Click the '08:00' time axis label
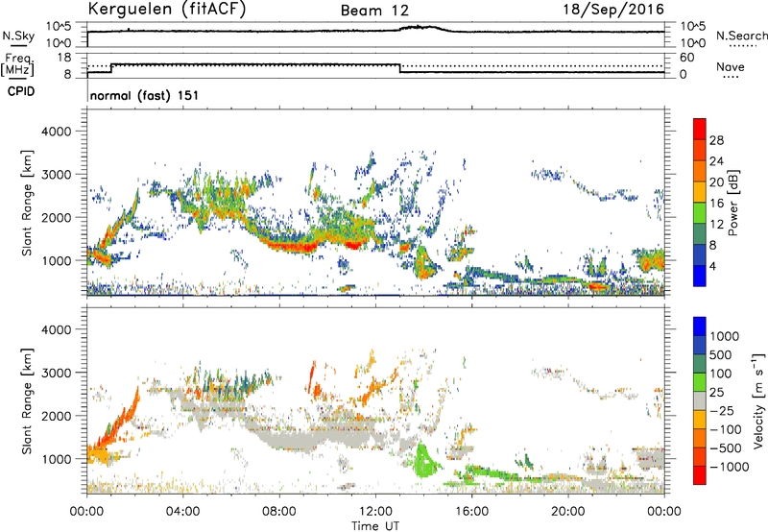Image resolution: width=768 pixels, height=532 pixels. [x=279, y=512]
